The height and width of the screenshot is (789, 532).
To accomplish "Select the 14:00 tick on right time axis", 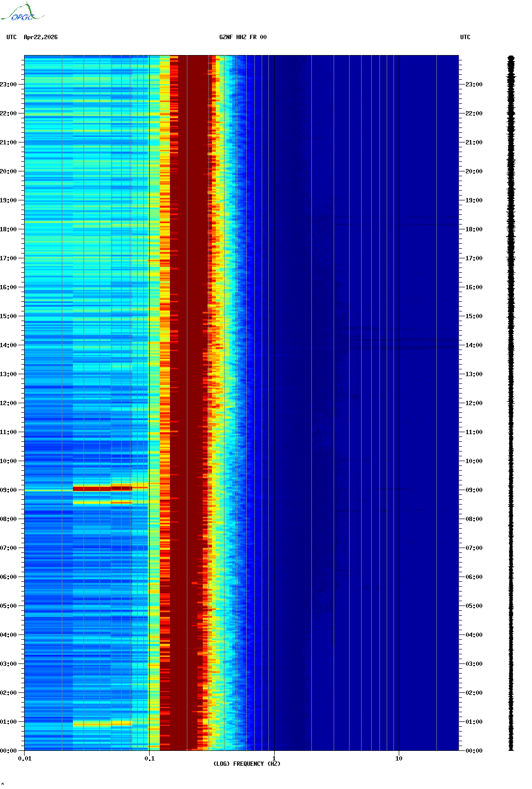I will (473, 345).
